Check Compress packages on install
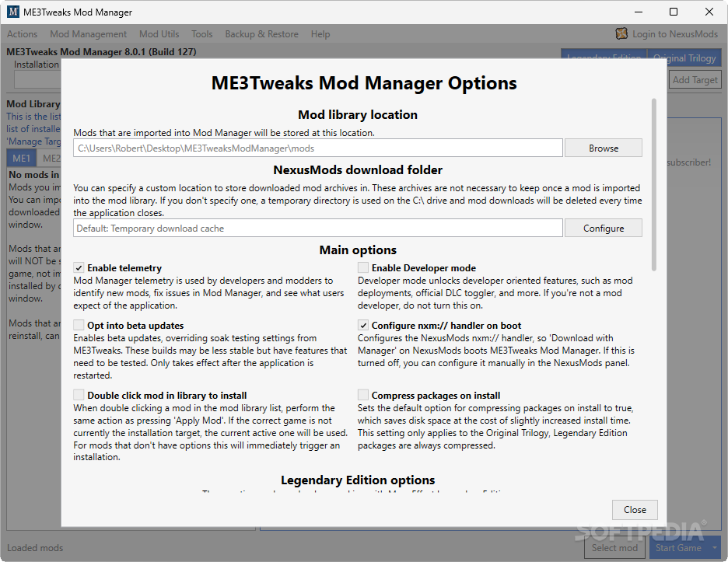Viewport: 728px width, 562px height. 363,396
